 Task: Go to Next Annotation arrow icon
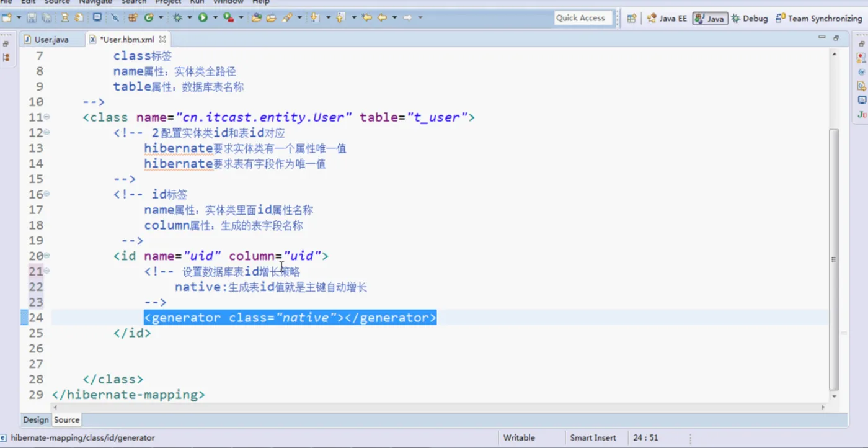point(314,18)
